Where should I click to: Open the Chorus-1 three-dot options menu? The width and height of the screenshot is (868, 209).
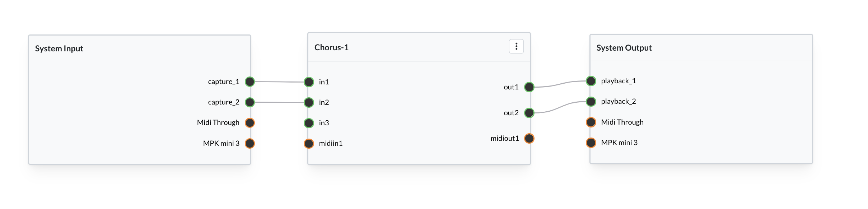coord(516,46)
